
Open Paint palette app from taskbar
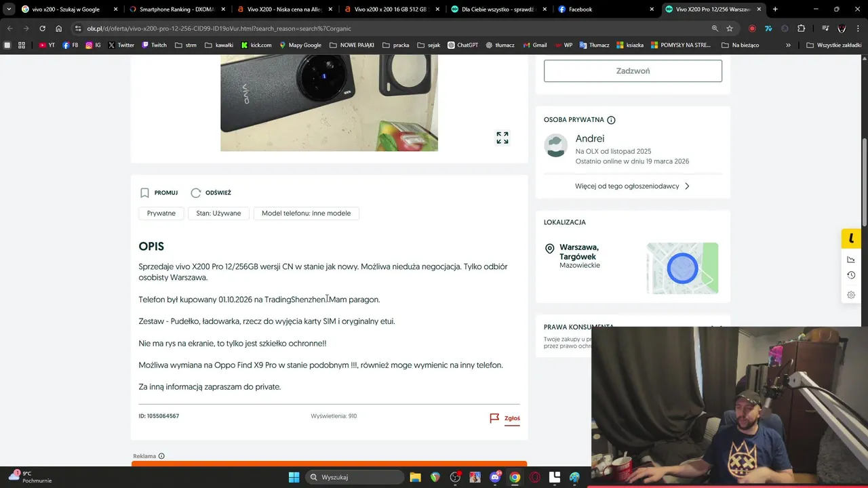[x=575, y=477]
